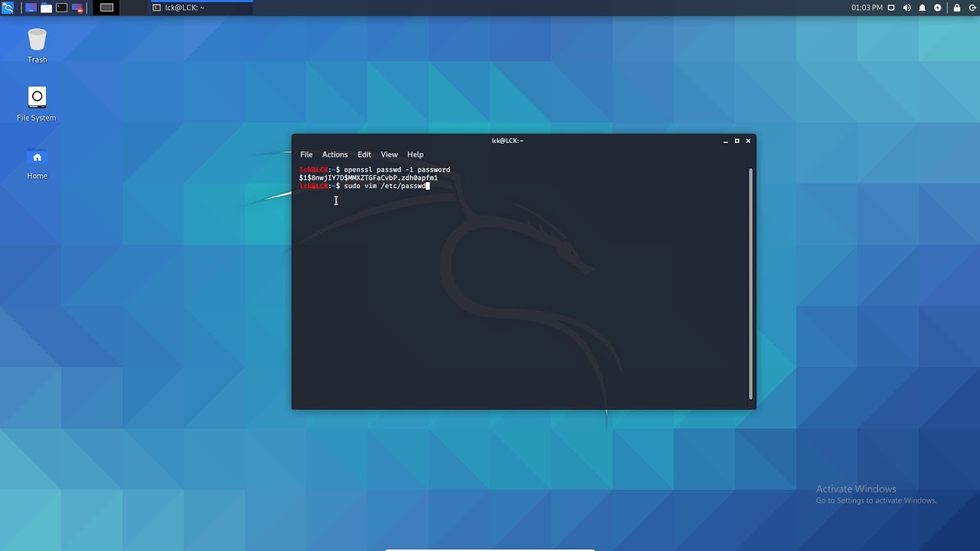Image resolution: width=980 pixels, height=551 pixels.
Task: Select the Trash desktop icon
Action: pyautogui.click(x=37, y=46)
